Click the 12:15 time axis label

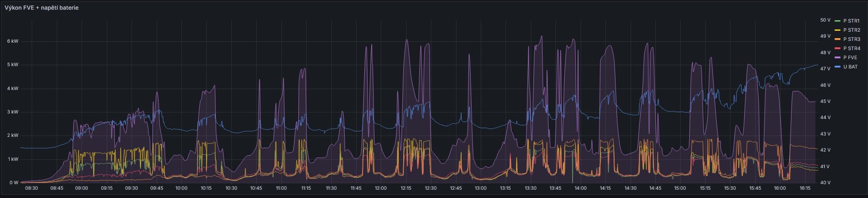pyautogui.click(x=406, y=188)
